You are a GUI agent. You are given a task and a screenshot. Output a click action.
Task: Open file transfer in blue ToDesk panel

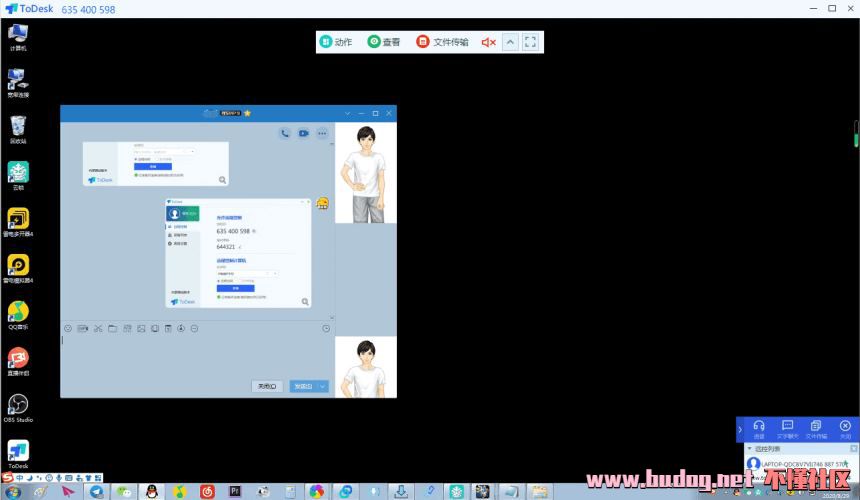point(816,429)
